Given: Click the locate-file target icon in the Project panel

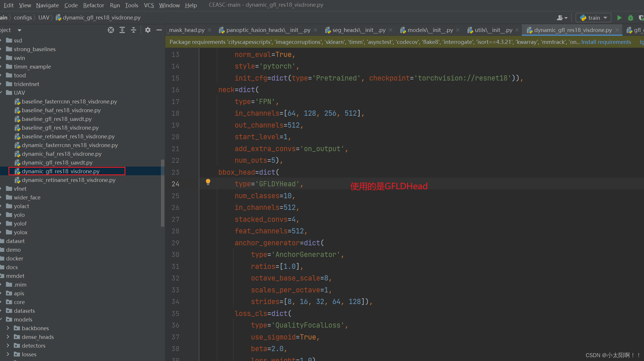Looking at the screenshot, I should point(111,30).
